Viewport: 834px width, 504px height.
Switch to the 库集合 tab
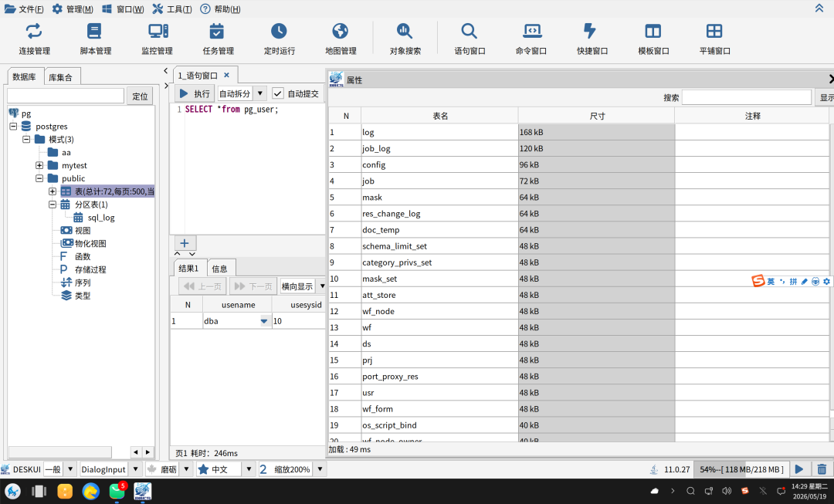point(61,77)
